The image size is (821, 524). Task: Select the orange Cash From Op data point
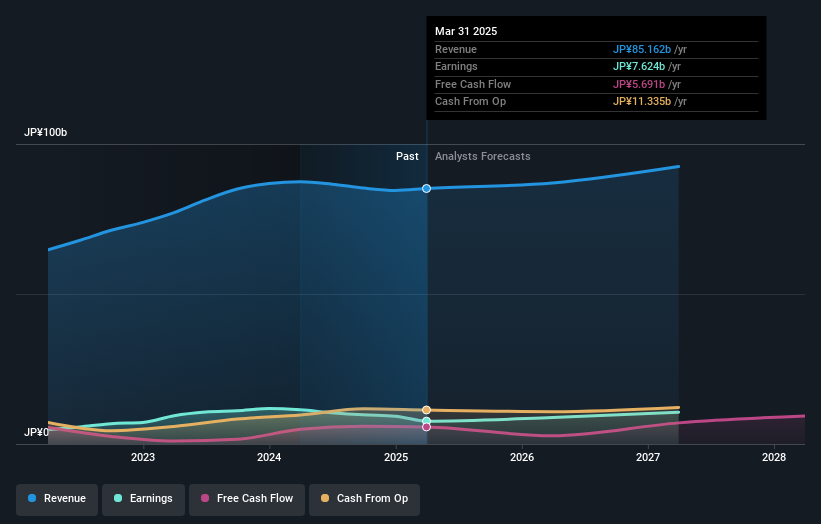click(x=427, y=410)
